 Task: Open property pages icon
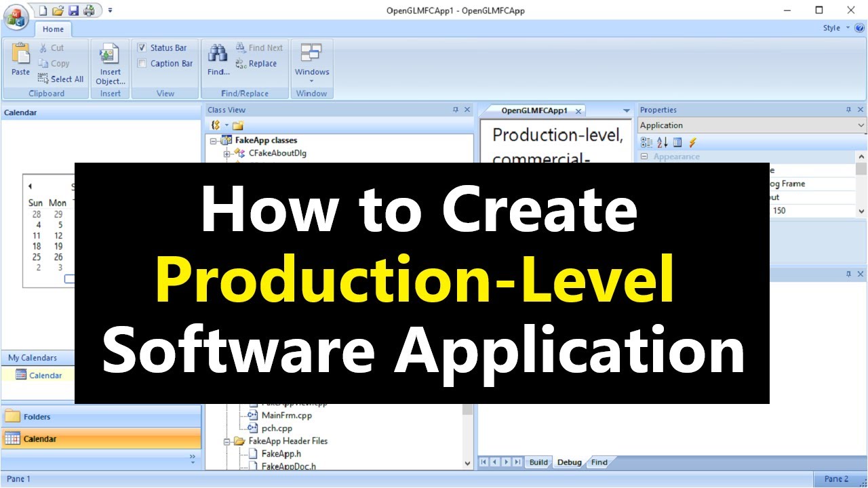[x=678, y=142]
